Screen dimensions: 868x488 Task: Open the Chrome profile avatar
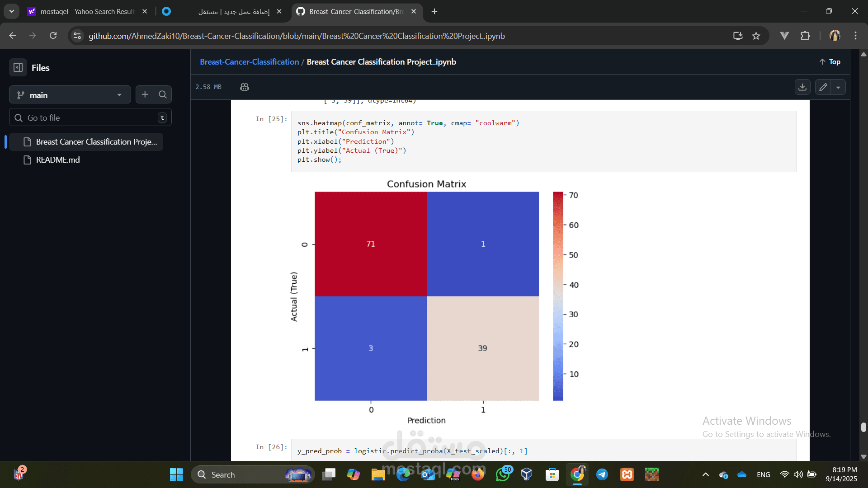(x=835, y=36)
